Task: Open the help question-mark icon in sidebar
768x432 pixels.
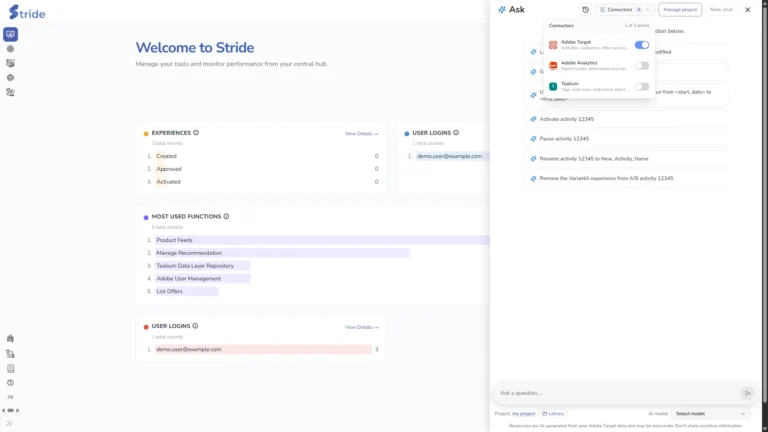Action: (10, 383)
